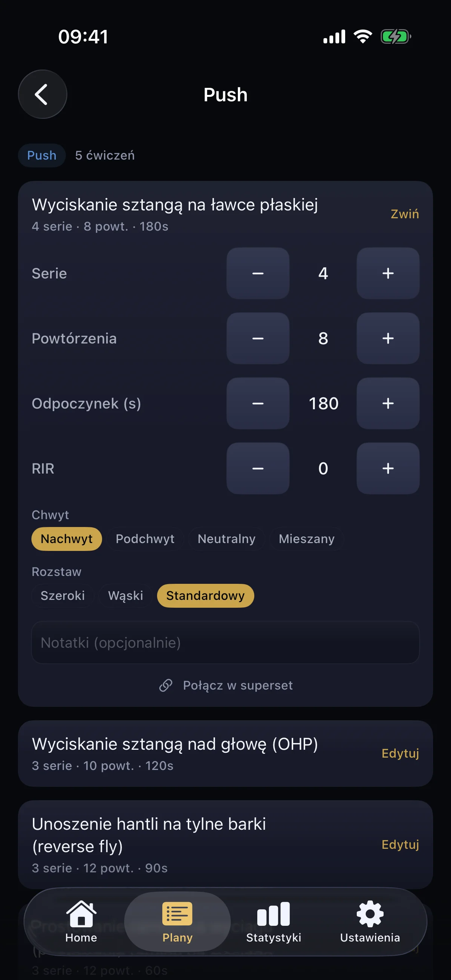
Task: Collapse bench press card with Zwiń
Action: (x=404, y=214)
